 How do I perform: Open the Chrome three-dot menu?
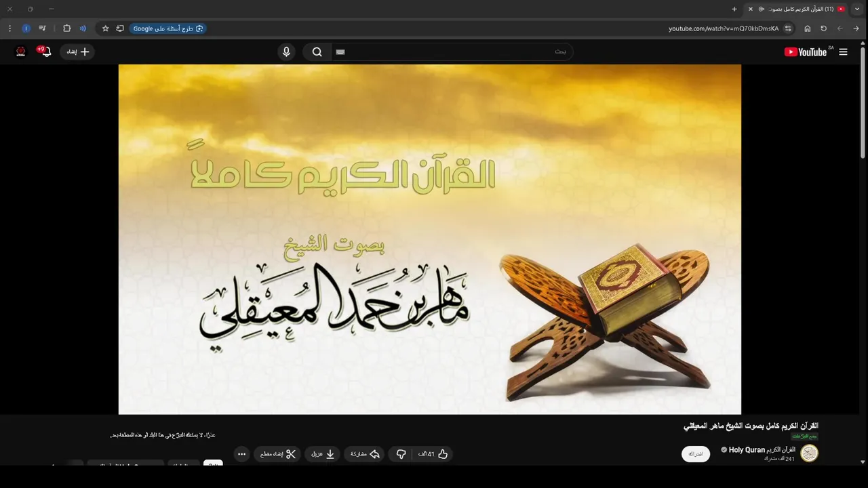(9, 28)
